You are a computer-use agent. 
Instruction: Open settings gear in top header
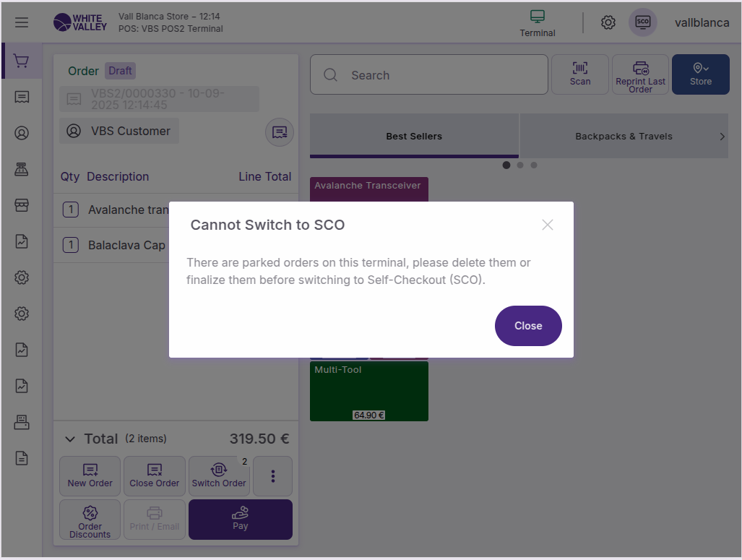(608, 22)
